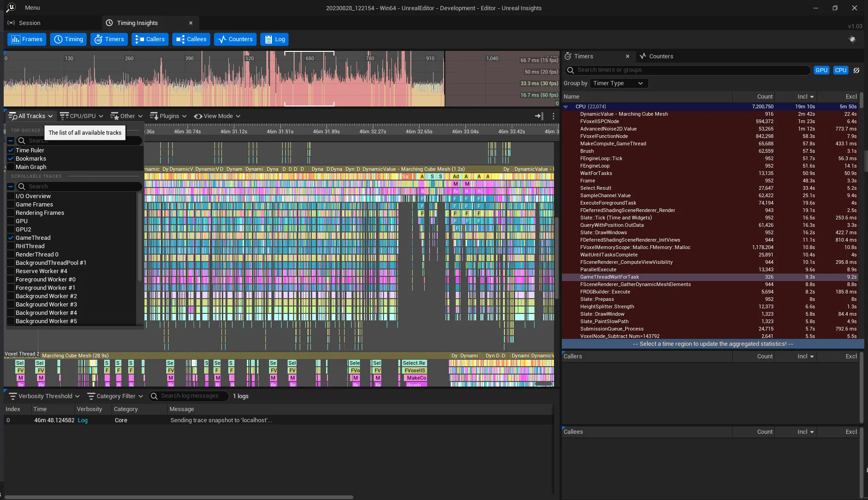Open the Timers panel button
This screenshot has height=500, width=868.
tap(109, 39)
